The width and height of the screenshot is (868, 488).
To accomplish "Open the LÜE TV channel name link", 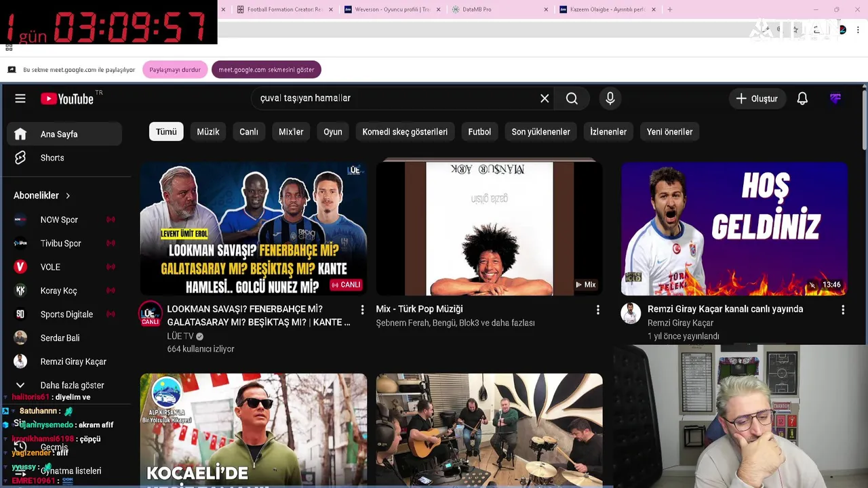I will click(x=180, y=336).
